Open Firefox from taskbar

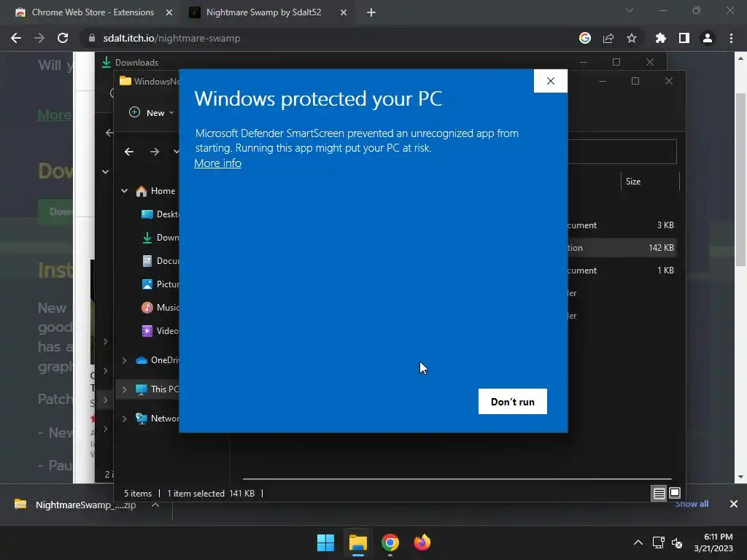(422, 542)
